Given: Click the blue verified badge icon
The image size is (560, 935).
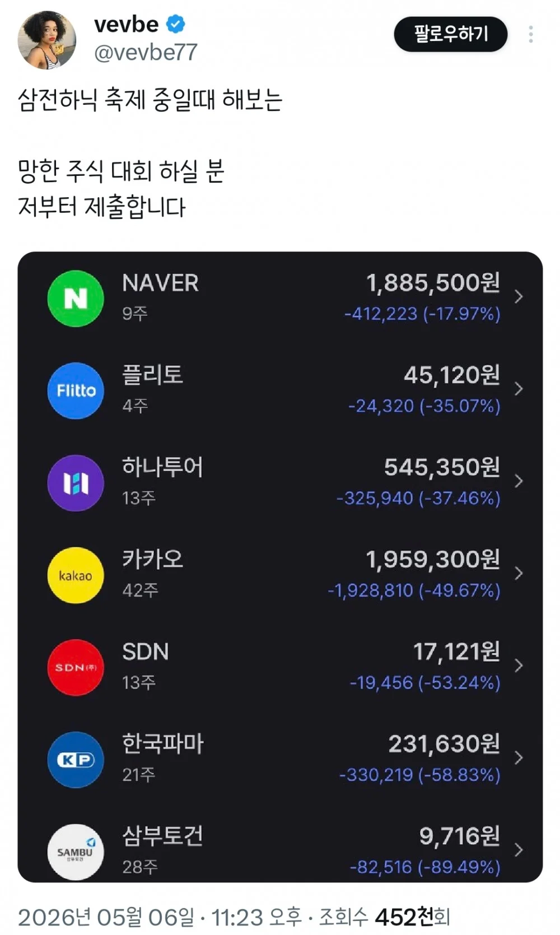Looking at the screenshot, I should [x=176, y=25].
